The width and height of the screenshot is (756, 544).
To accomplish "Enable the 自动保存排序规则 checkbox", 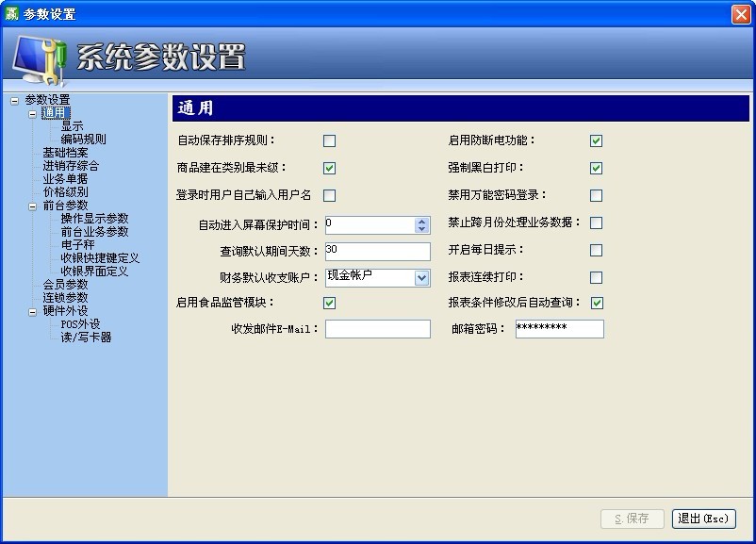I will click(329, 141).
